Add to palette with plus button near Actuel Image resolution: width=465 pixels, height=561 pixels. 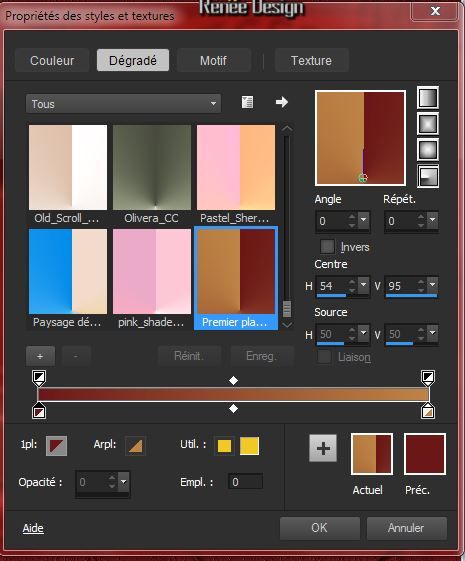(323, 448)
